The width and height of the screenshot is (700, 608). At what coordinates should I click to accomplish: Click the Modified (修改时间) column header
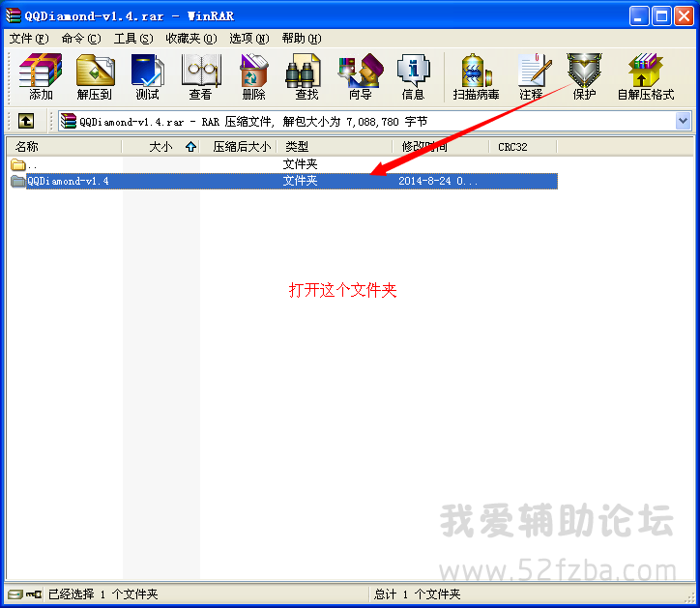click(x=441, y=146)
